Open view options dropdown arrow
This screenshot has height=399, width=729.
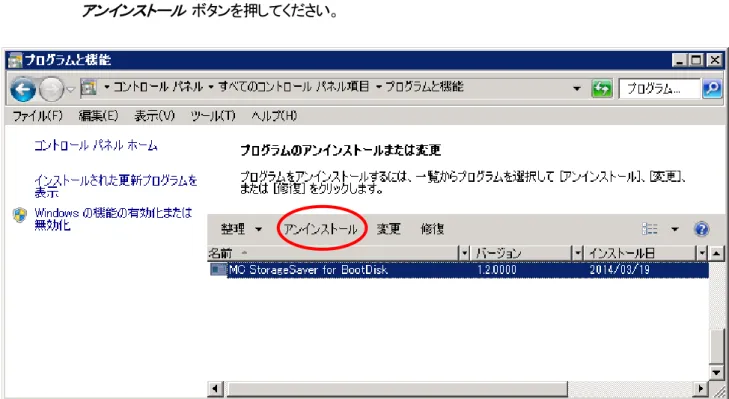point(675,229)
